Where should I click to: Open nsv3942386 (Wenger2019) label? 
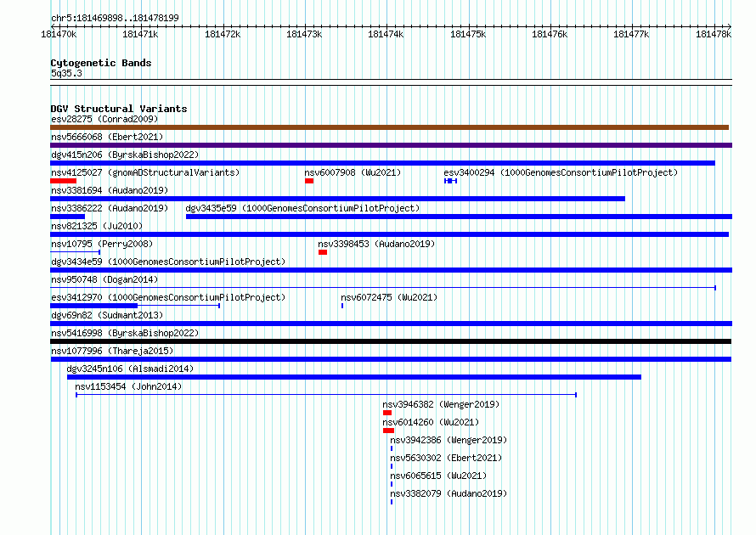(x=449, y=440)
